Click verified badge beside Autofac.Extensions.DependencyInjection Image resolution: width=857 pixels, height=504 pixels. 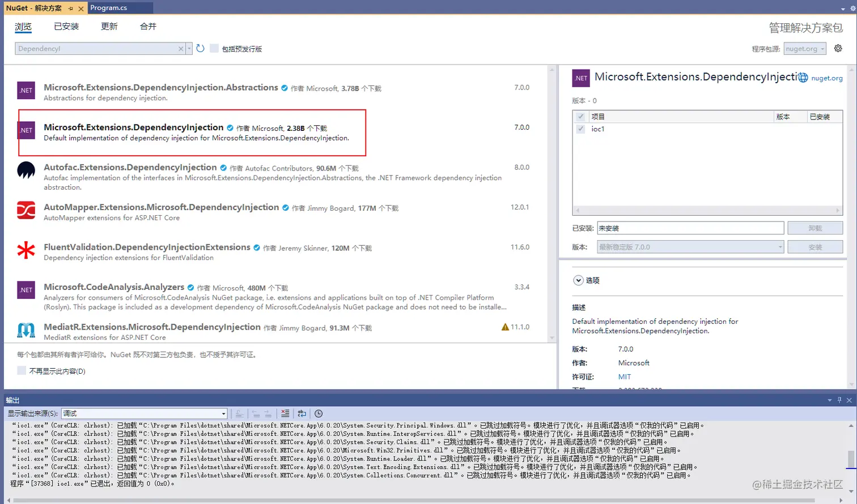223,168
